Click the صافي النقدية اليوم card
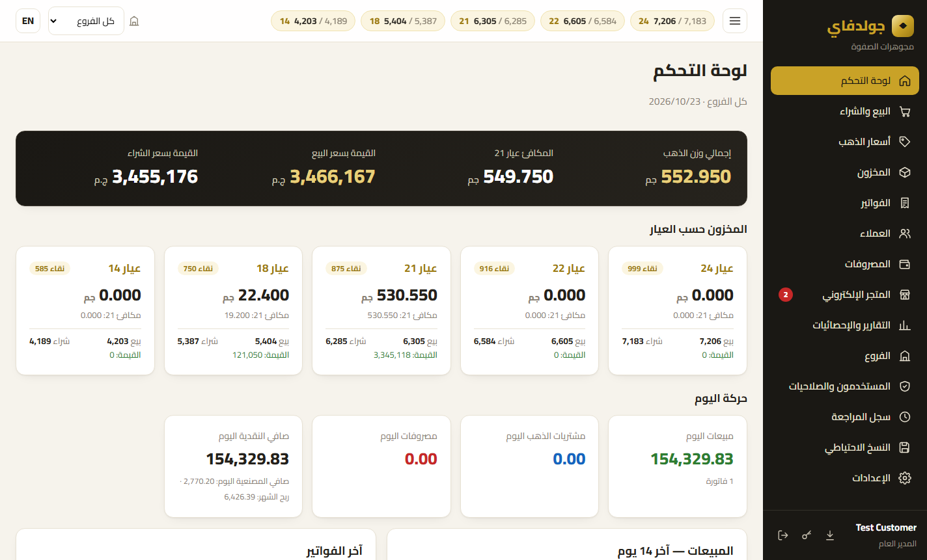927x560 pixels. tap(233, 467)
